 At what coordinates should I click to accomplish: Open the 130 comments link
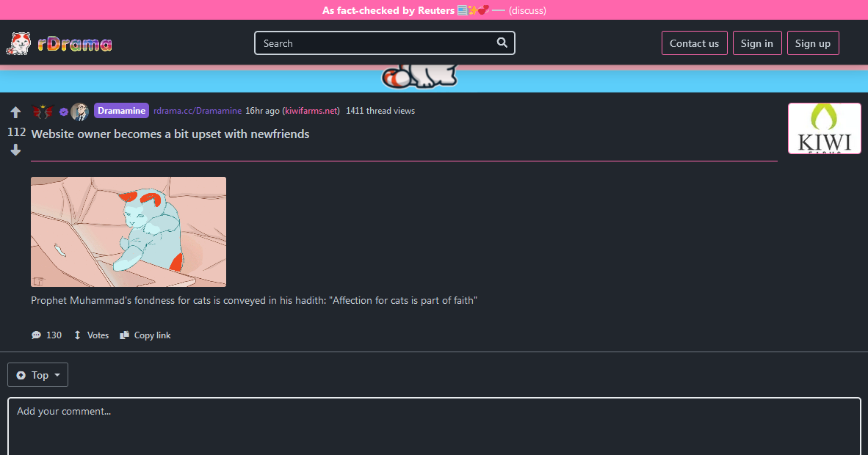46,335
